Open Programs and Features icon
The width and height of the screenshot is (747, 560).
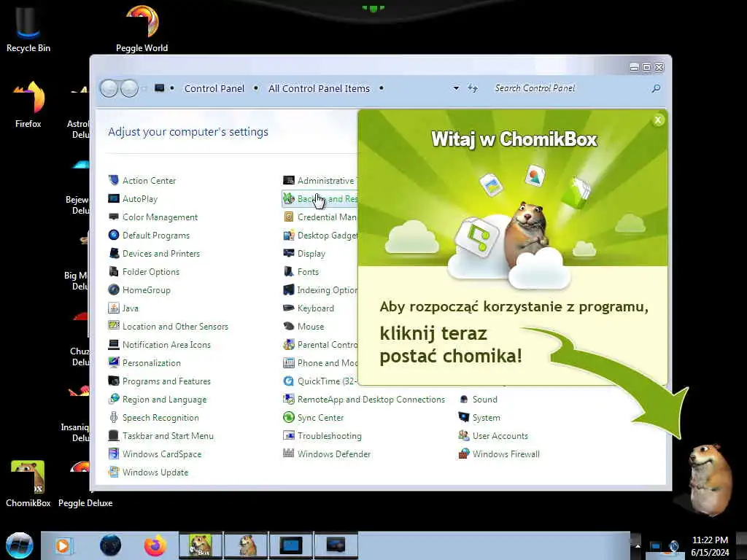113,381
